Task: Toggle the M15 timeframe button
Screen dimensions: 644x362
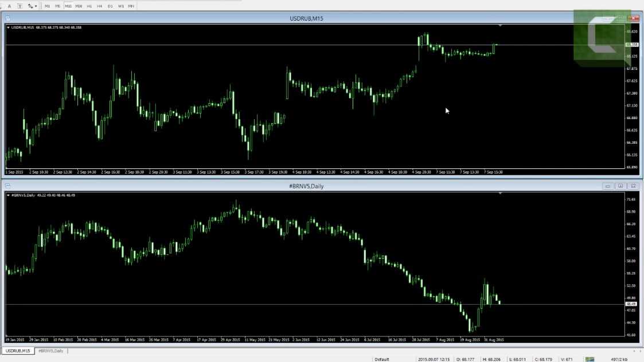Action: click(x=68, y=6)
